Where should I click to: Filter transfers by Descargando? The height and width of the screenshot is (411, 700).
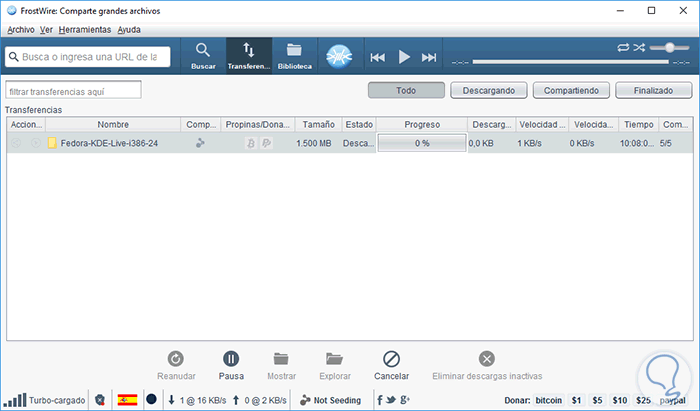point(489,91)
